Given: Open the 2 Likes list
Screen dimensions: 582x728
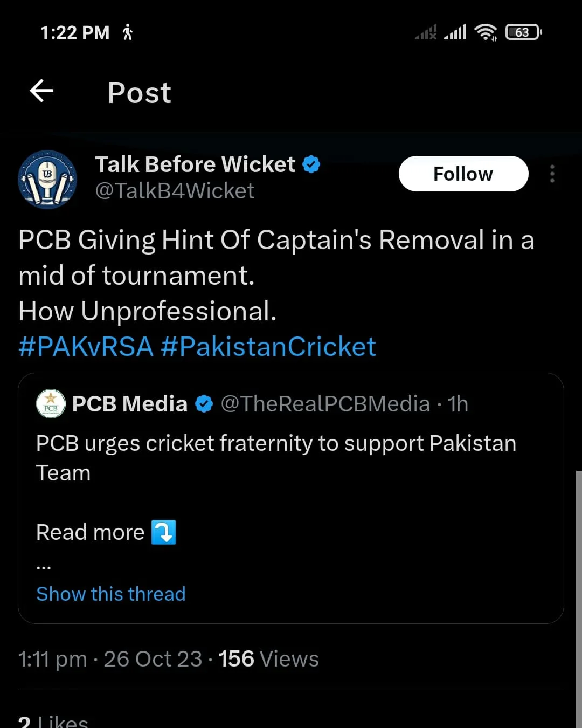Looking at the screenshot, I should tap(53, 721).
